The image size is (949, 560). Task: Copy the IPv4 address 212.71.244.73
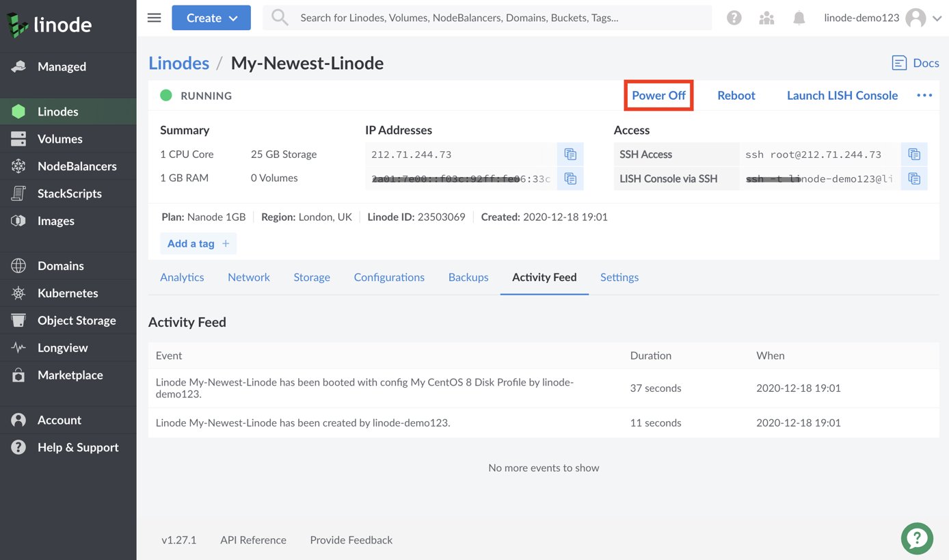click(x=570, y=155)
